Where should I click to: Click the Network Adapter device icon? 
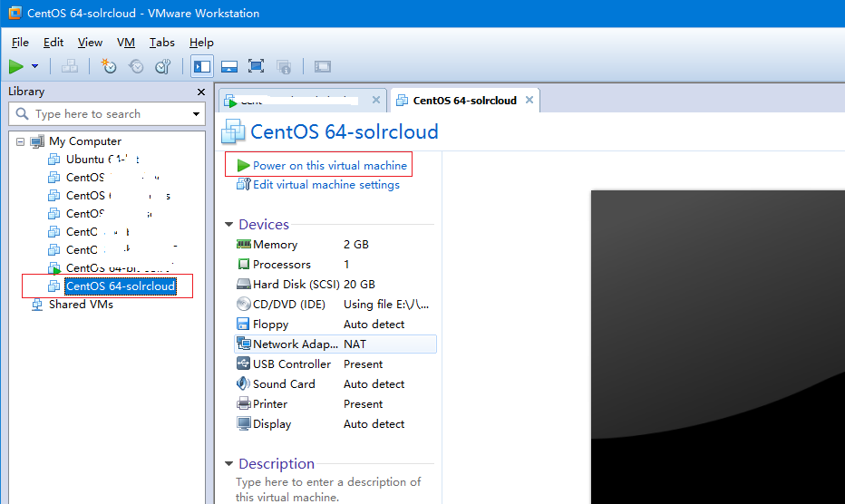click(244, 344)
